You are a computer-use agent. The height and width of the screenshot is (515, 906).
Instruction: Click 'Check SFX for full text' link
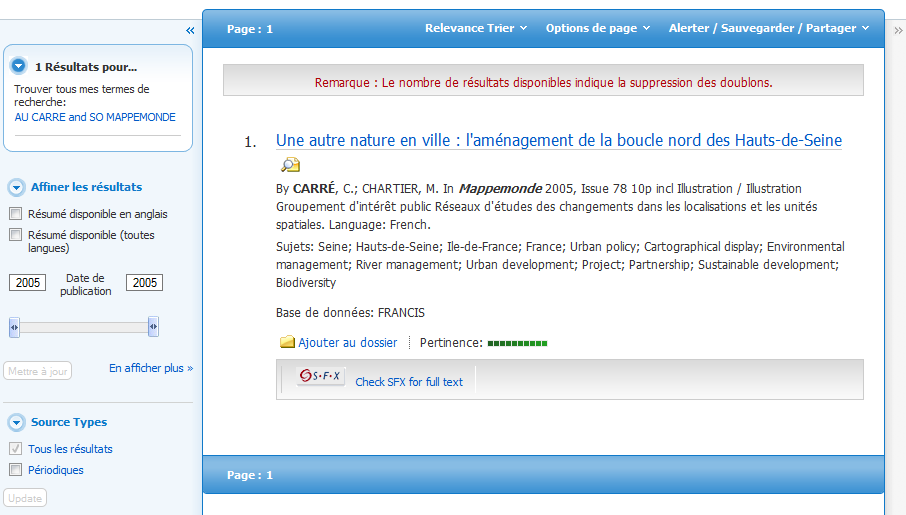point(409,382)
